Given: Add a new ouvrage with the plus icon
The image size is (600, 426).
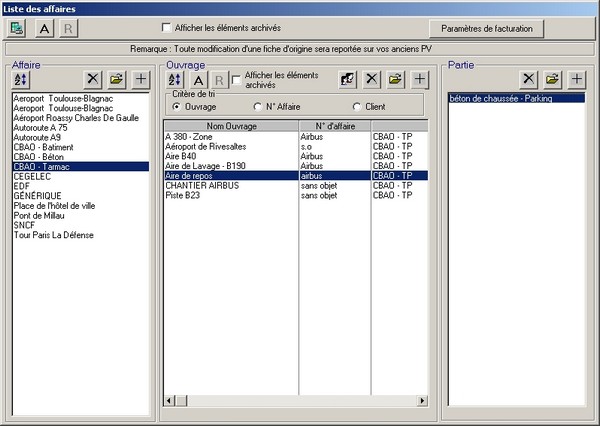Looking at the screenshot, I should point(418,79).
